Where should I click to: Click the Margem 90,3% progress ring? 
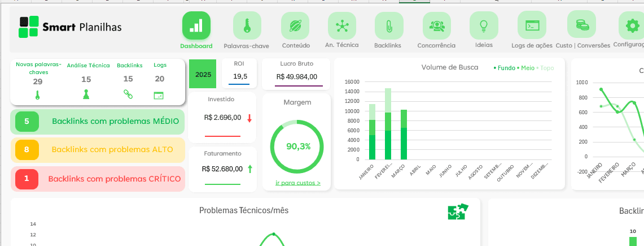[x=297, y=146]
